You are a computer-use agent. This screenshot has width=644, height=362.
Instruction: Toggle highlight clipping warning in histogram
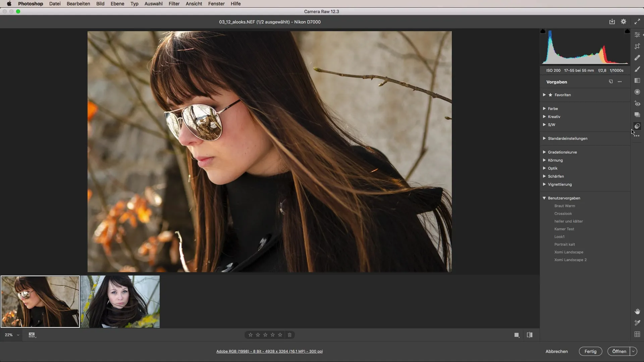tap(627, 31)
